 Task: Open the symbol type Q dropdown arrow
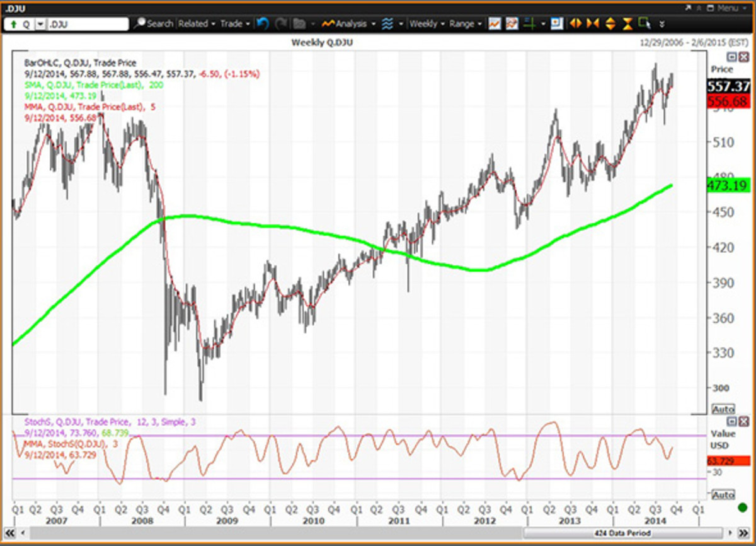[40, 24]
